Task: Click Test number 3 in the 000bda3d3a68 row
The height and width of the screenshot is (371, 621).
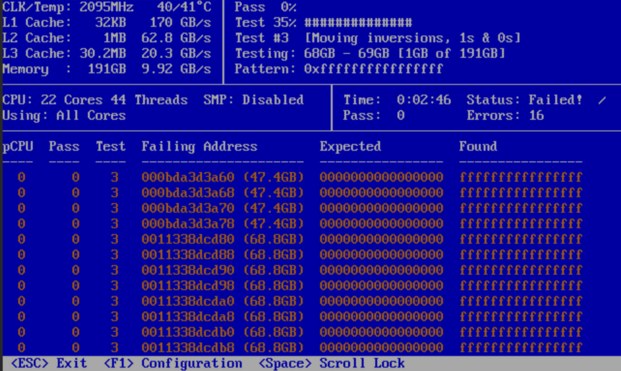Action: [x=114, y=192]
